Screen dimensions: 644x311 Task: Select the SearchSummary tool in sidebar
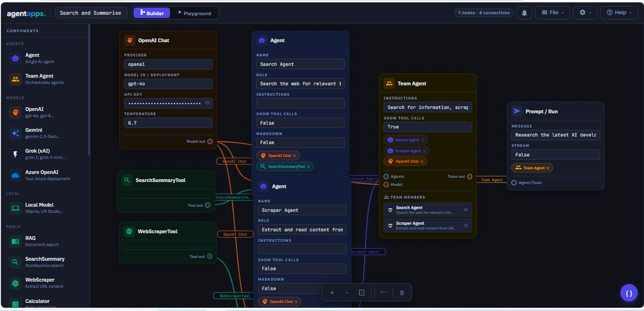tap(45, 262)
